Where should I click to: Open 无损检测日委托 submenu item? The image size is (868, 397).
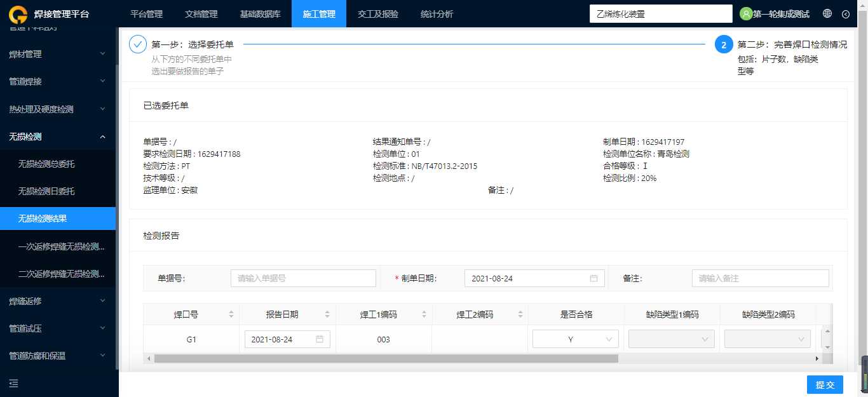58,191
